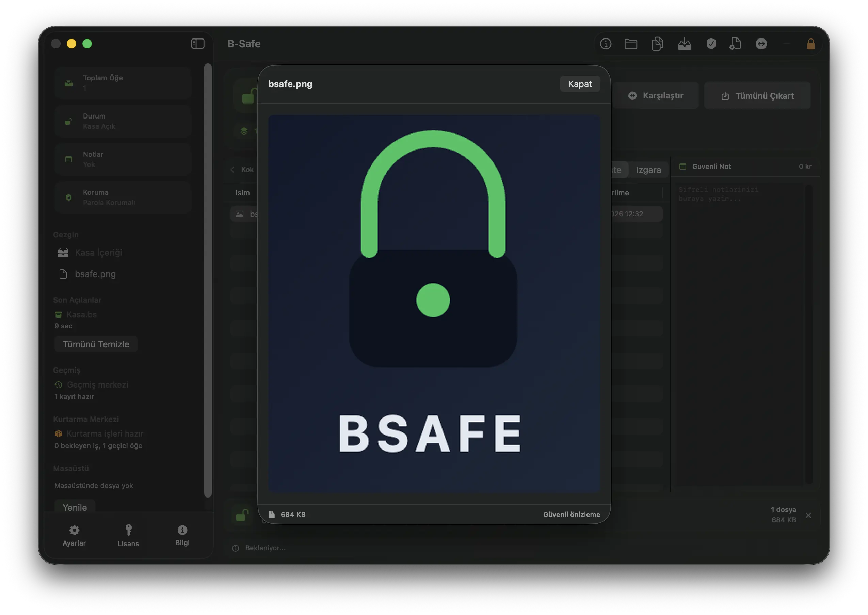The width and height of the screenshot is (868, 615).
Task: Click the Isim column header
Action: click(242, 193)
